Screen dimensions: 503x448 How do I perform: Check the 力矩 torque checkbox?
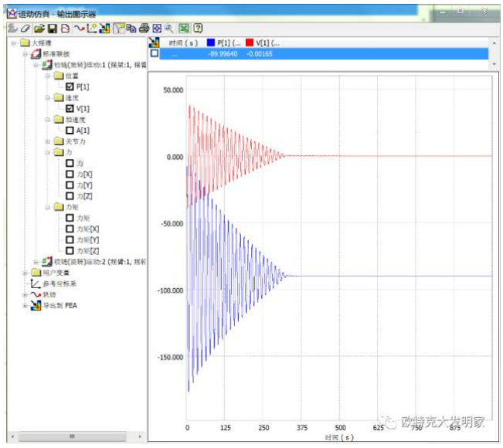tap(70, 218)
